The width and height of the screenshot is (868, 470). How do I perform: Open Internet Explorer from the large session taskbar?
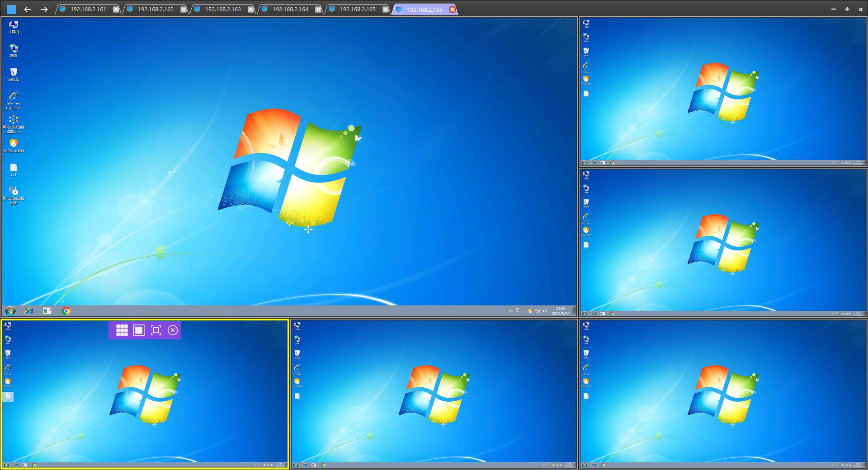pyautogui.click(x=29, y=311)
